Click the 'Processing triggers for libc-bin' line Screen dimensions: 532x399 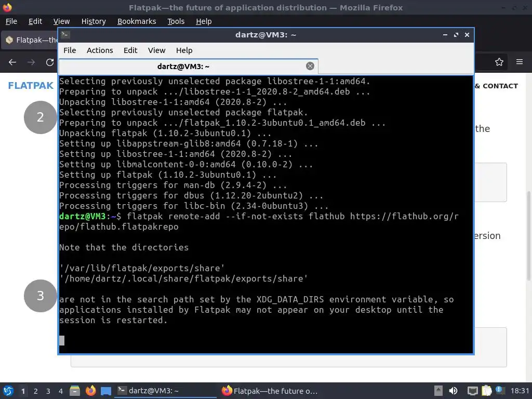pyautogui.click(x=194, y=206)
